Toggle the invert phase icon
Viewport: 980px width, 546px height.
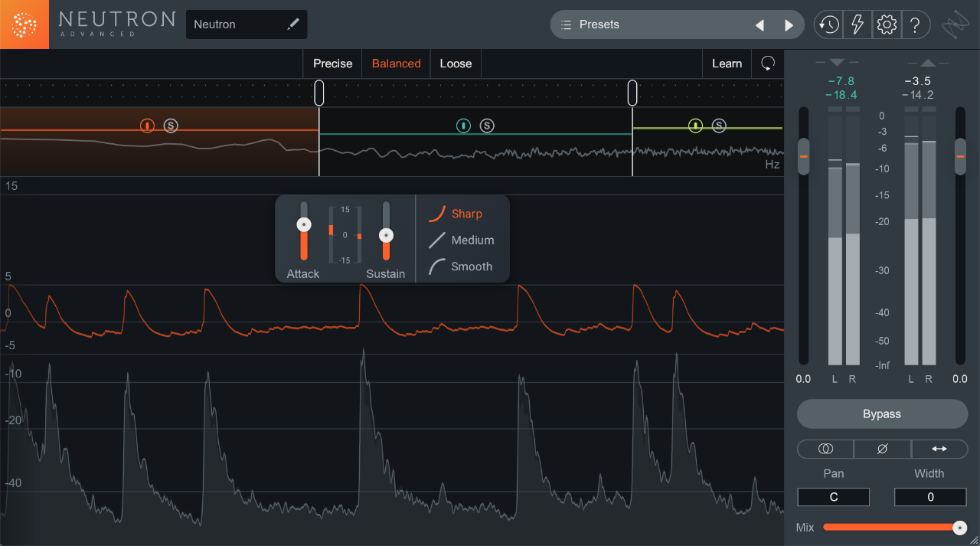click(882, 449)
